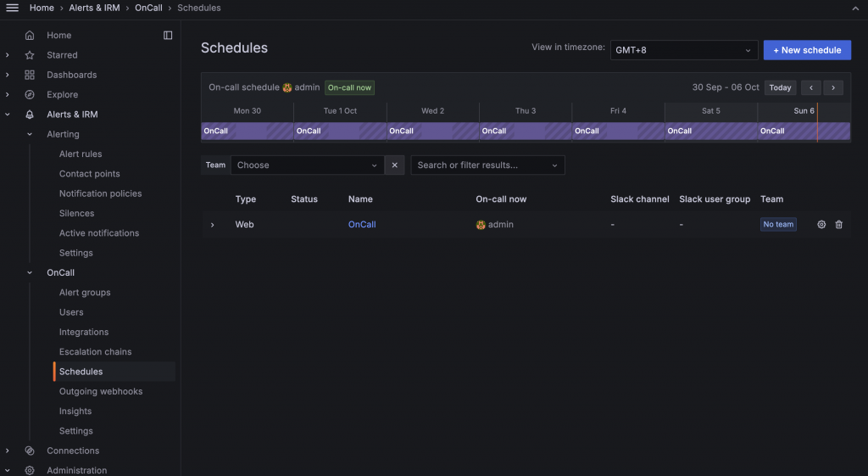Click the Today button
This screenshot has width=868, height=476.
(781, 87)
